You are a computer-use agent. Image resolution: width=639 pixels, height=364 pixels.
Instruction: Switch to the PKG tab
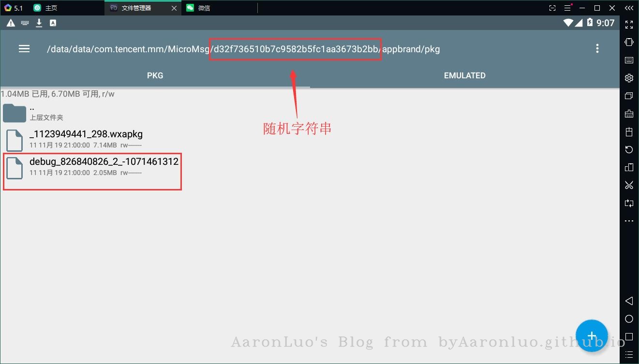click(155, 75)
